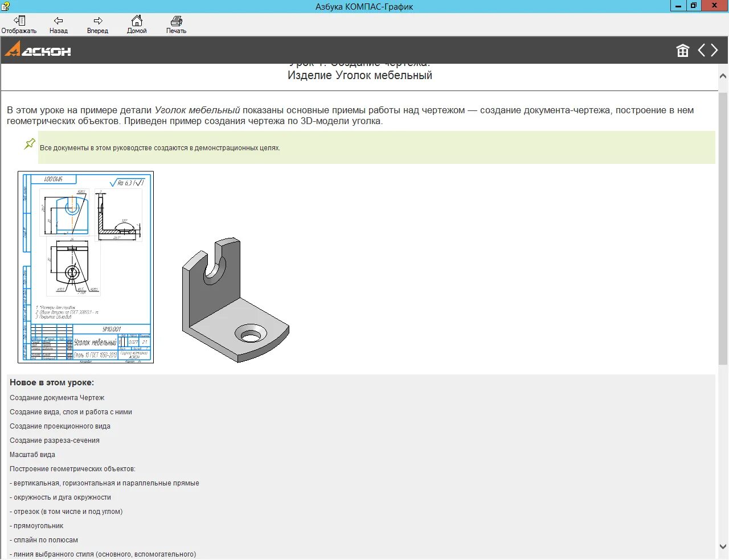Click the line Масштаб вида
This screenshot has height=560, width=729.
point(32,455)
